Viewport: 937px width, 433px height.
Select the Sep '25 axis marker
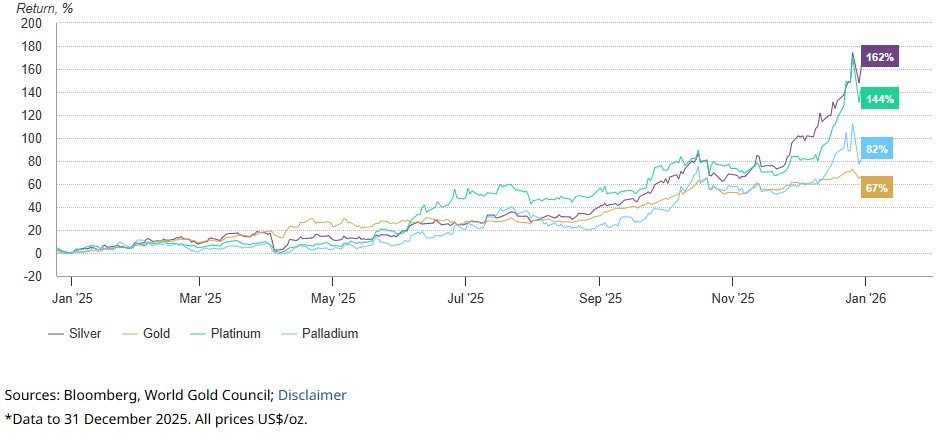pos(599,297)
